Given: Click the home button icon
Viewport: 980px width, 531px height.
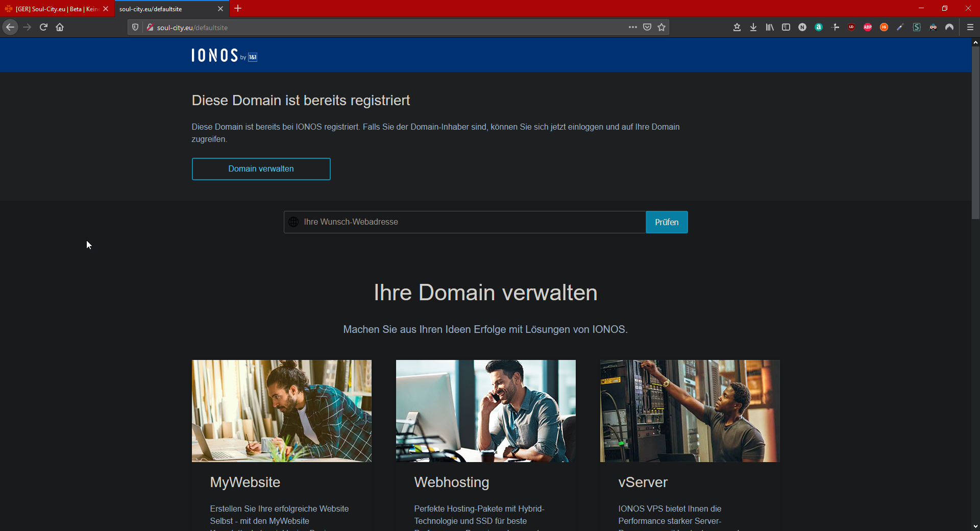Looking at the screenshot, I should [x=60, y=28].
